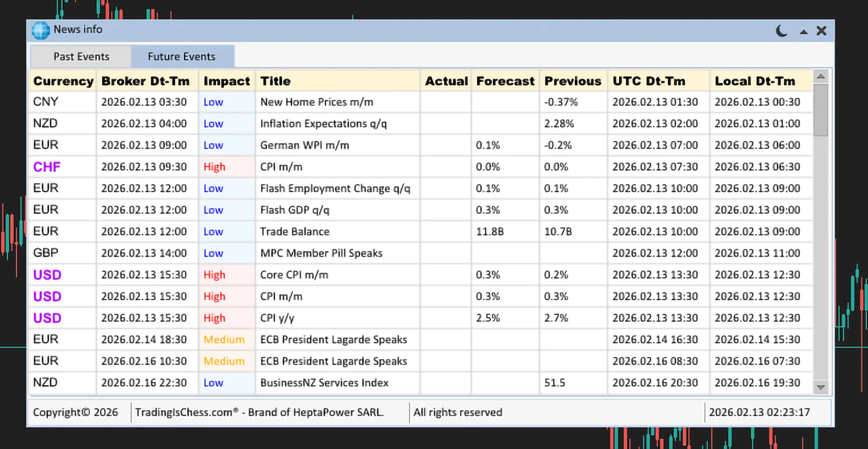Click scrollbar up arrow
868x449 pixels.
click(820, 76)
